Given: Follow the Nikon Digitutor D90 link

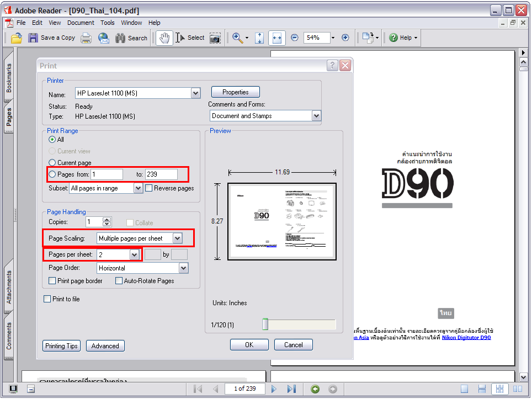Looking at the screenshot, I should [x=466, y=338].
